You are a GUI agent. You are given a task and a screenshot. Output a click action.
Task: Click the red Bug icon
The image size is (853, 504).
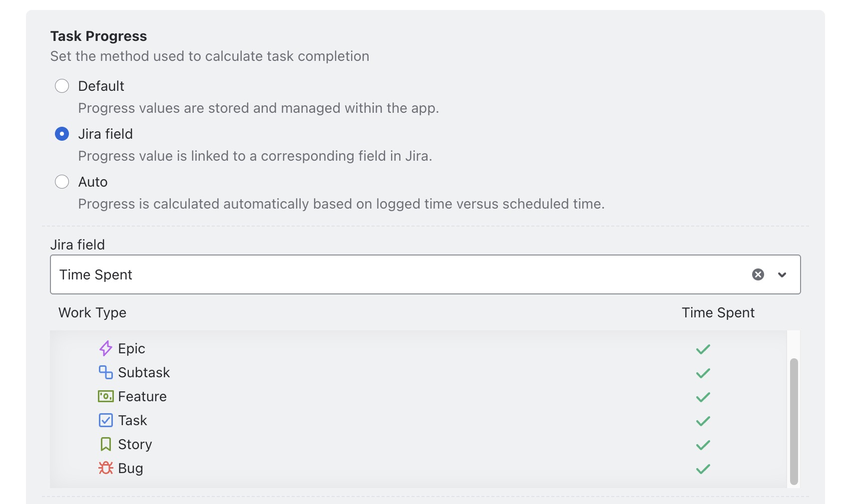(x=105, y=468)
